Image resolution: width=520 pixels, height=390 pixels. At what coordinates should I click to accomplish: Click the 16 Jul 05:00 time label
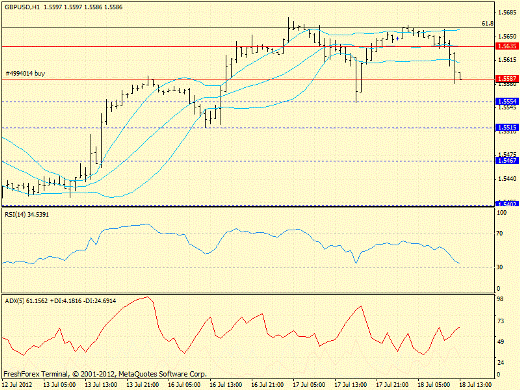tap(184, 385)
